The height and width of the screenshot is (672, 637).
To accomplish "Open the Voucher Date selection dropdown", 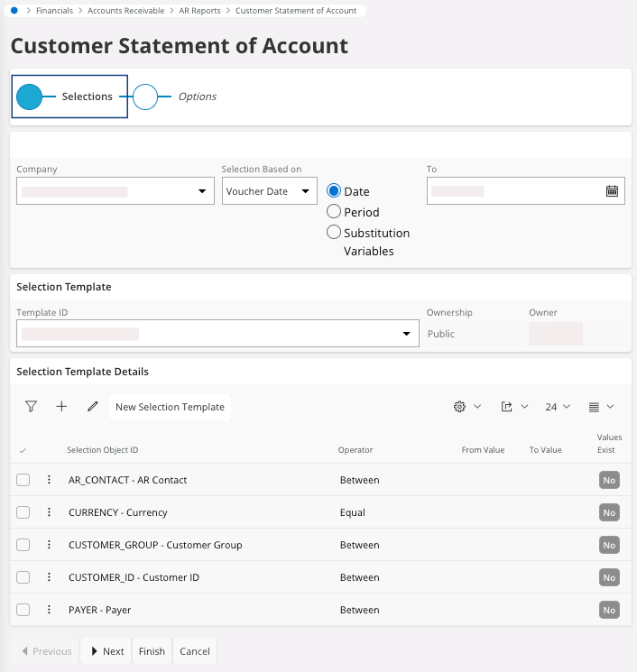I will [x=269, y=191].
